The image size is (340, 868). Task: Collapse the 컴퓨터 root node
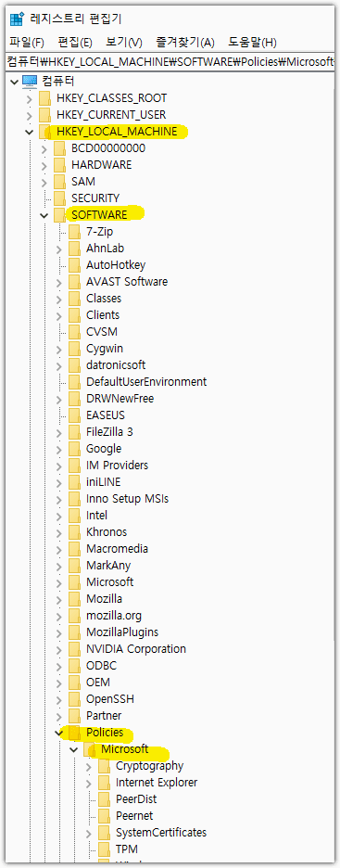pos(14,82)
